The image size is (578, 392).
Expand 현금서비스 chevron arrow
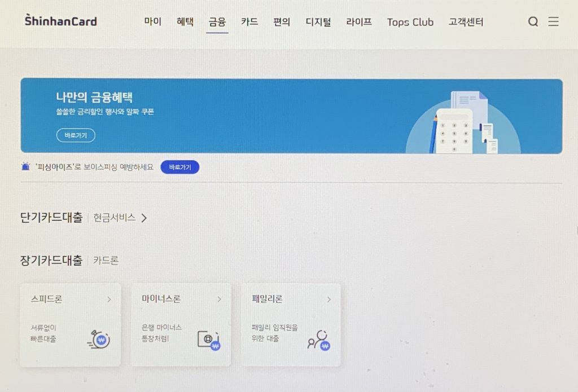(x=144, y=218)
